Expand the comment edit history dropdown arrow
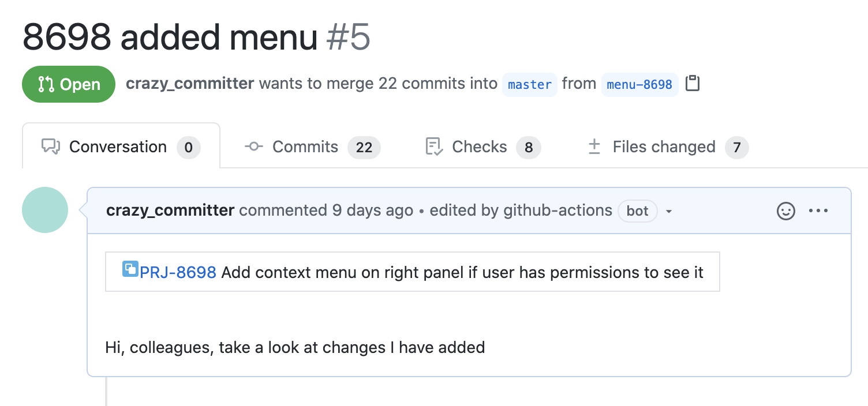Image resolution: width=868 pixels, height=406 pixels. (669, 212)
